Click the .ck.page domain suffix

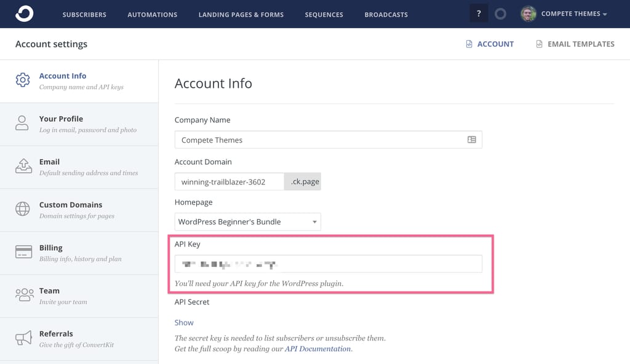(303, 181)
